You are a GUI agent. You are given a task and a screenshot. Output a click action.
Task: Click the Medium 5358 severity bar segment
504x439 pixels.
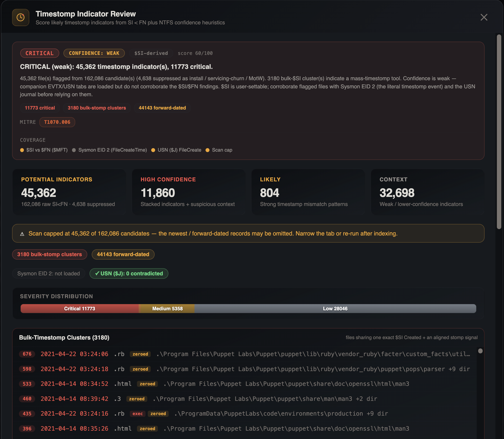pos(167,309)
